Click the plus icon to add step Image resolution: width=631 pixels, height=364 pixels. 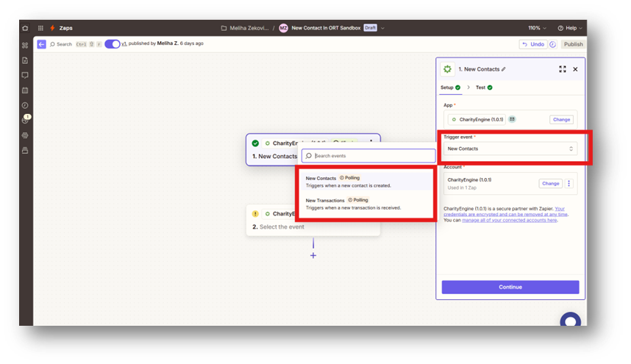coord(313,255)
